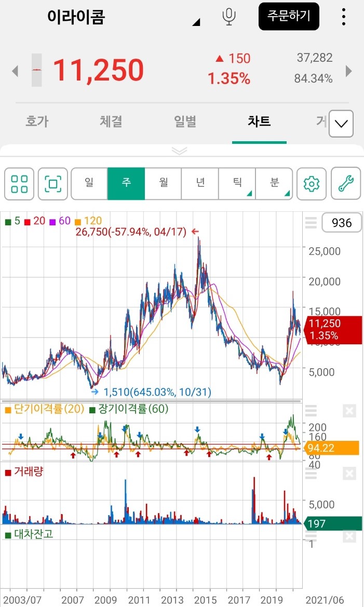The image size is (364, 607).
Task: Close the 대차잔고 panel
Action: [349, 536]
